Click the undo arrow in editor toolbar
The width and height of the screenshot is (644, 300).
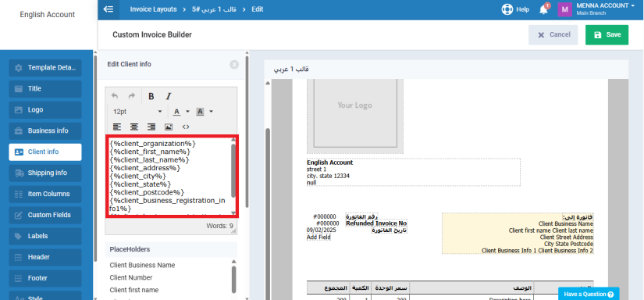(115, 96)
